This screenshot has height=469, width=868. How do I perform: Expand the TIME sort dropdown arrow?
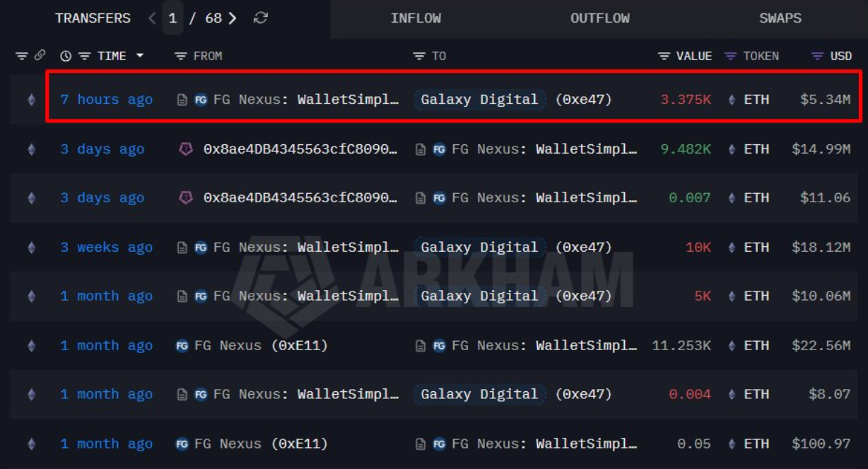(x=139, y=56)
